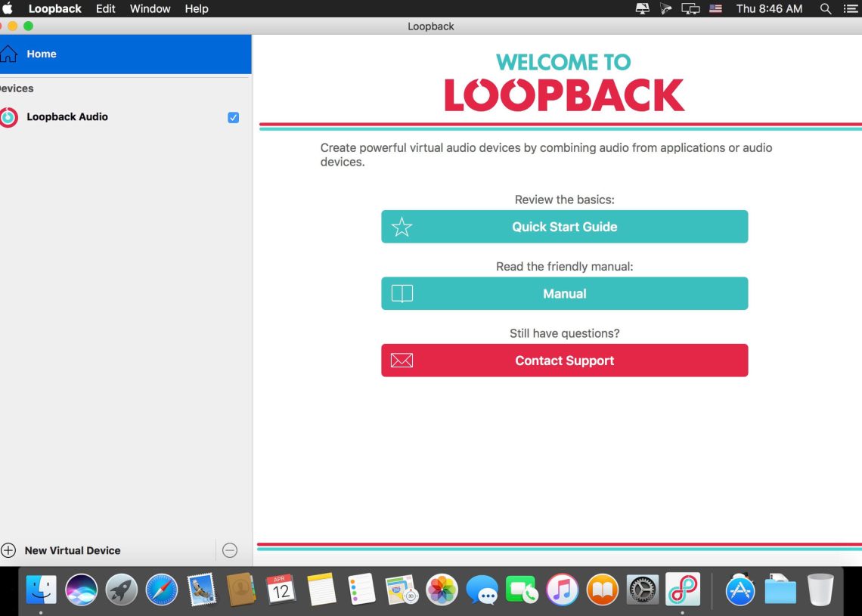Select Loopback Audio in the Devices list
The image size is (862, 616).
tap(68, 116)
